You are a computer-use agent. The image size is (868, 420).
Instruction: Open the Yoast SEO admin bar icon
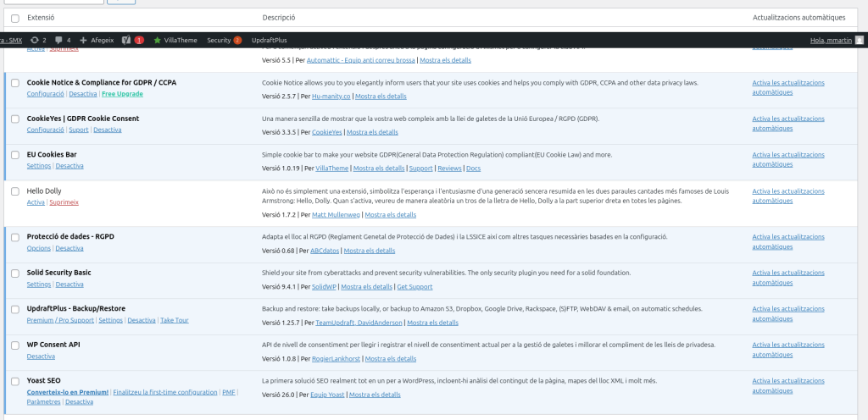[126, 40]
